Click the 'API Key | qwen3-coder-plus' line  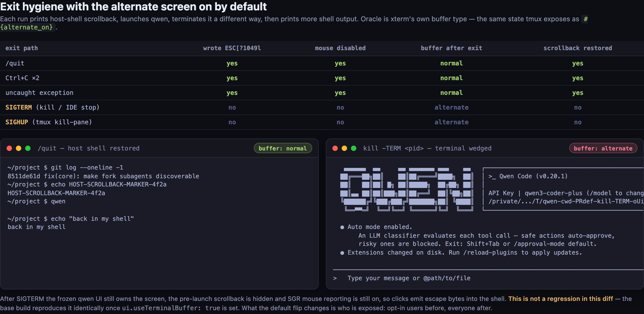tap(566, 193)
